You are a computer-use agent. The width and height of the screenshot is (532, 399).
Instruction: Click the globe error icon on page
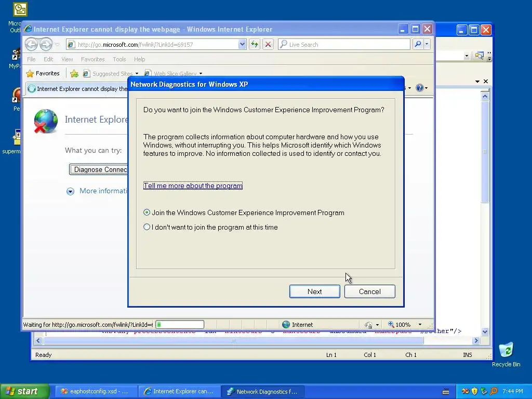click(x=46, y=121)
